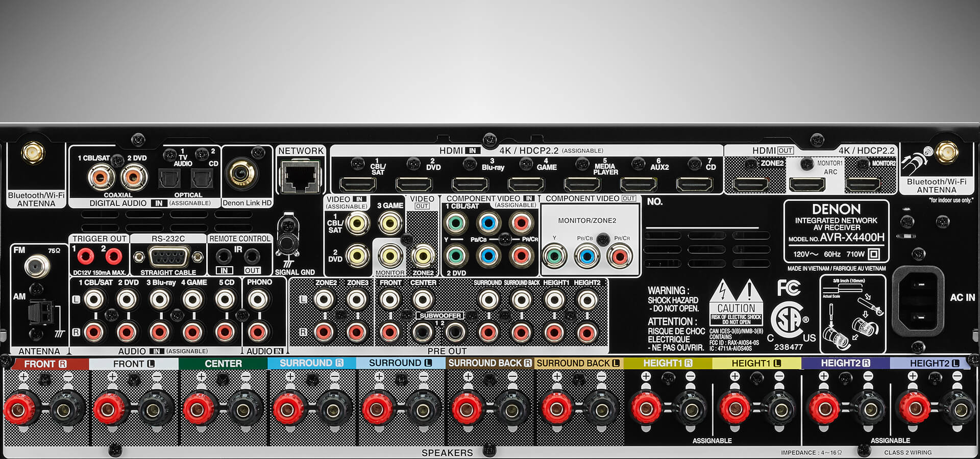Select HDMI input 4 GAME port
The image size is (980, 459).
click(x=526, y=184)
